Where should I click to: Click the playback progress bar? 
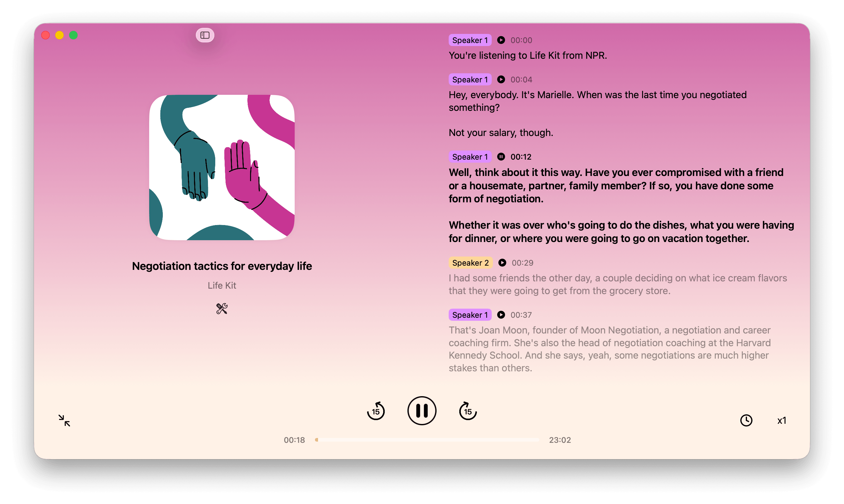[x=427, y=440]
